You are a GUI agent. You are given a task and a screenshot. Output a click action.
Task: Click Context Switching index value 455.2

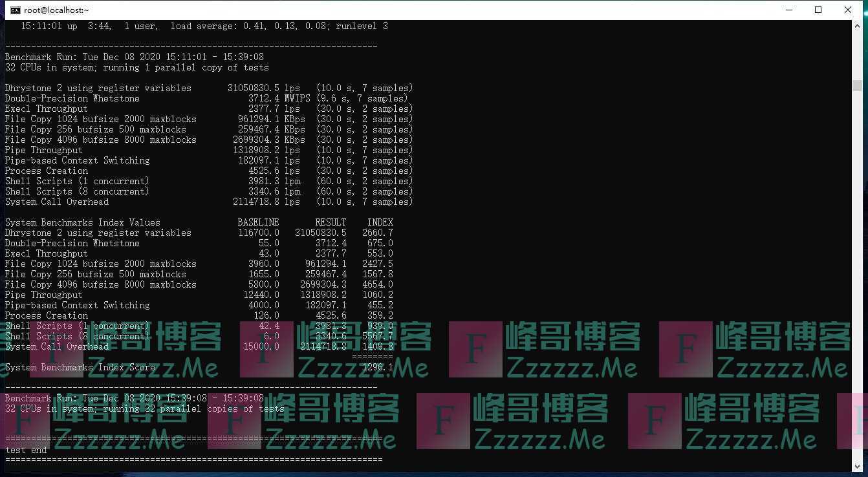pos(380,306)
